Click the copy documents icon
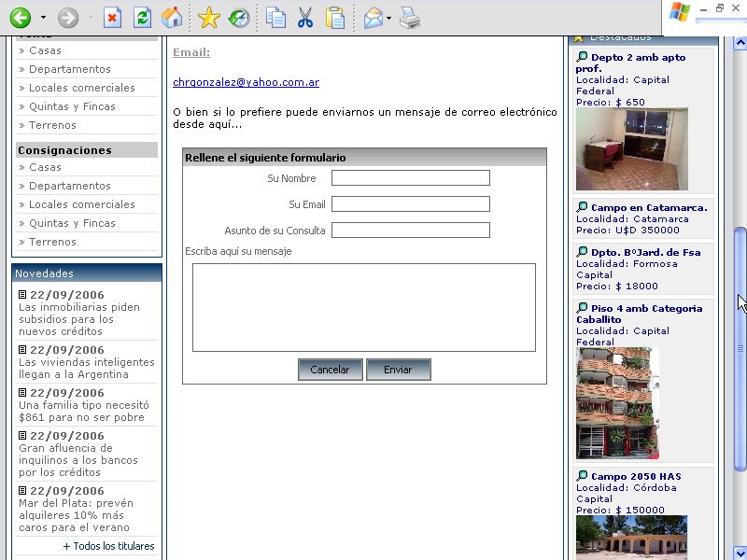This screenshot has height=560, width=747. [275, 18]
